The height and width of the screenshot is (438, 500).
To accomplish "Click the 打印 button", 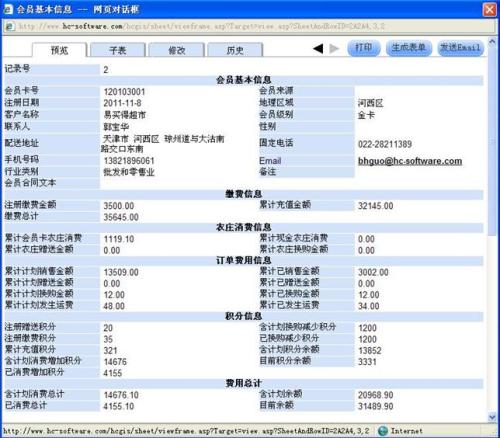I will point(364,48).
